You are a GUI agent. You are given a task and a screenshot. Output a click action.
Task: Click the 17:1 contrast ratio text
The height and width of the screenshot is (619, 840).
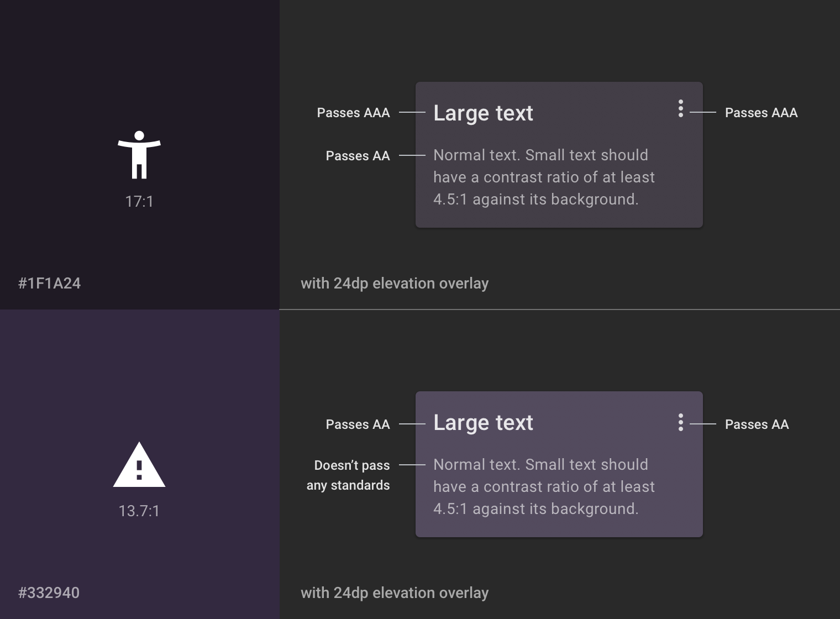click(139, 202)
